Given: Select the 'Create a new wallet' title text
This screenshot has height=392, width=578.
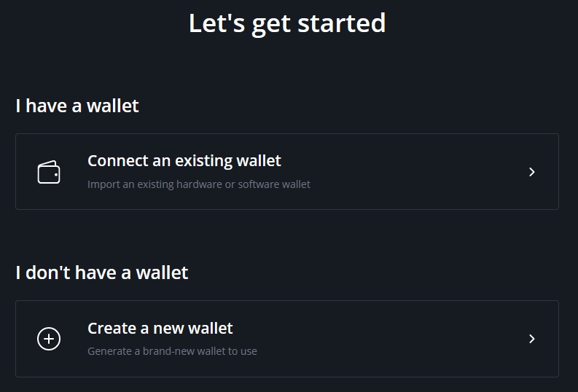Looking at the screenshot, I should click(x=160, y=329).
